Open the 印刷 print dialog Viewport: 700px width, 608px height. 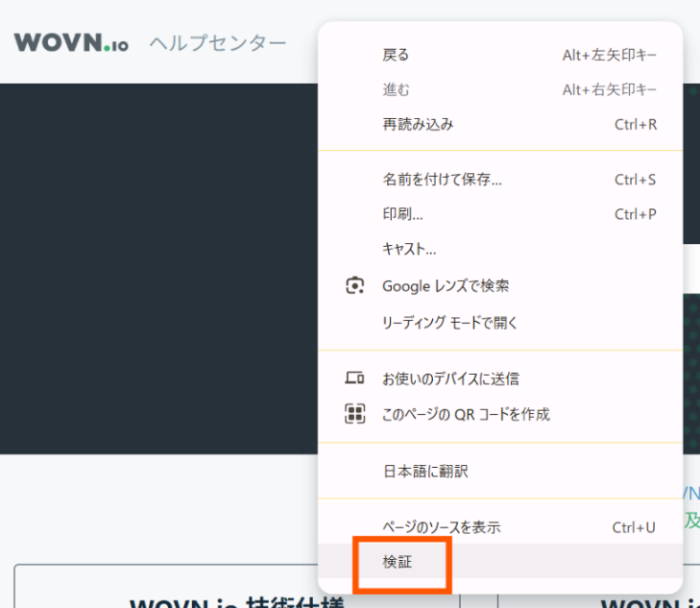tap(402, 214)
